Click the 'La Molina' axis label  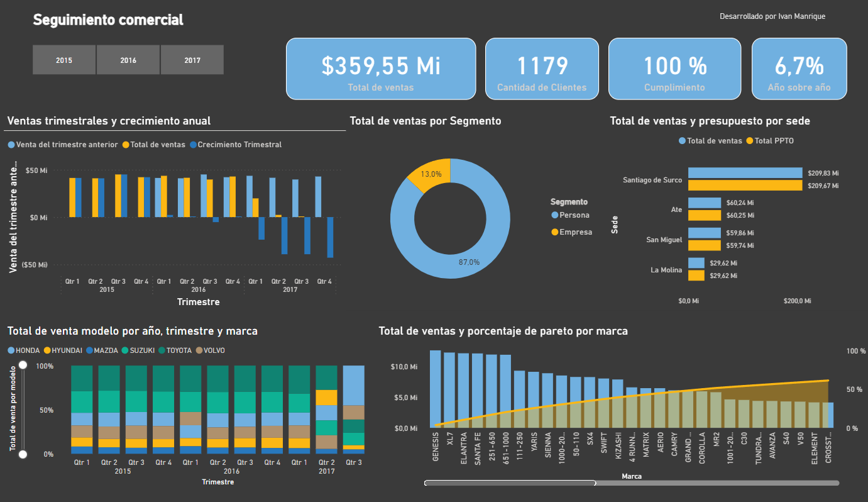click(x=666, y=270)
